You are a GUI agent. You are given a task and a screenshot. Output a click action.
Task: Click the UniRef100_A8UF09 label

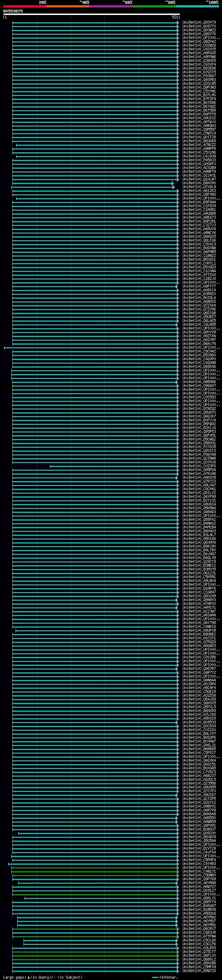click(x=199, y=630)
